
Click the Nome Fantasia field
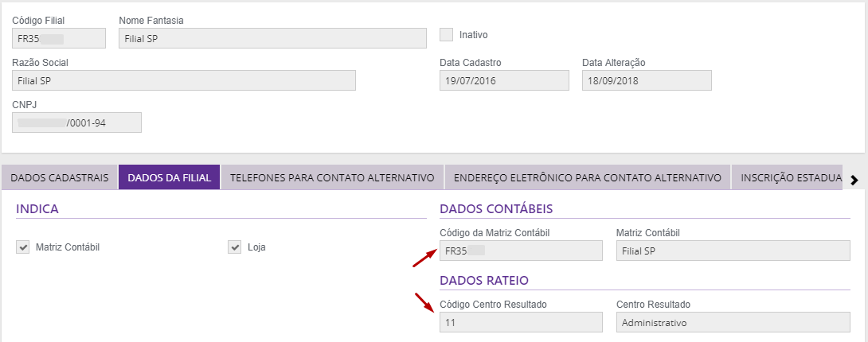[x=272, y=38]
